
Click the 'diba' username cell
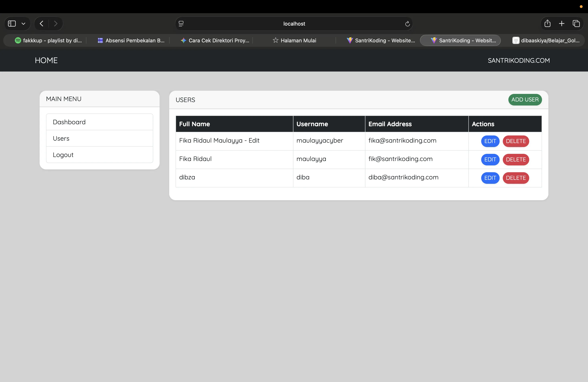click(329, 178)
